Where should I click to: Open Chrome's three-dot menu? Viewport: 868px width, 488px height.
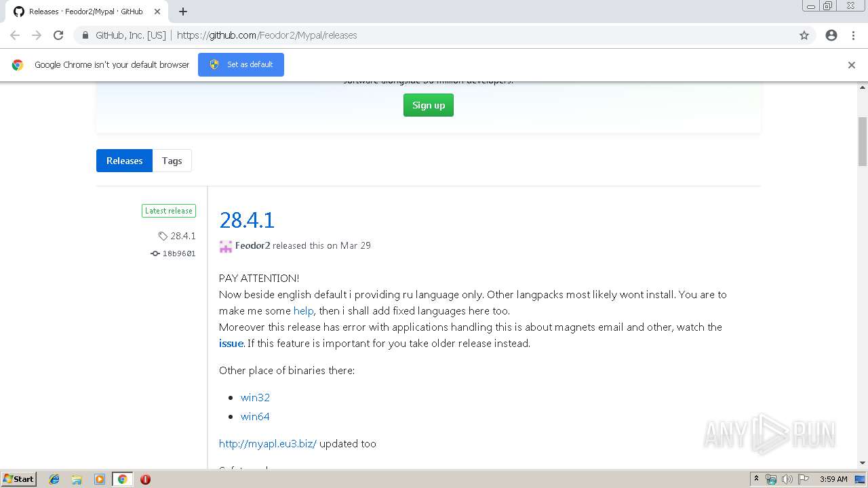(x=853, y=35)
